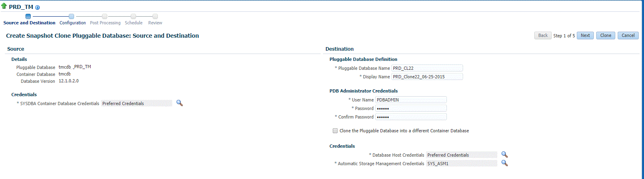Click the green up arrow status icon
This screenshot has width=644, height=179.
pos(4,7)
